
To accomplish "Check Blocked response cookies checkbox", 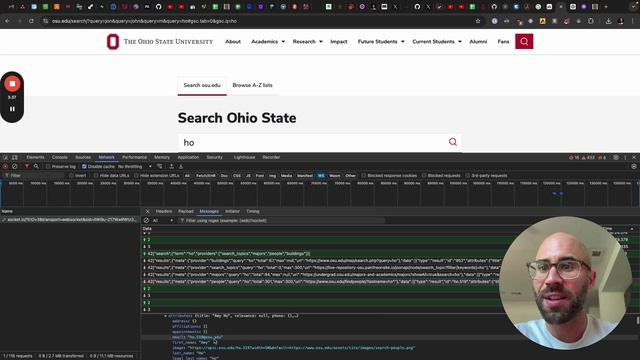I will point(364,176).
